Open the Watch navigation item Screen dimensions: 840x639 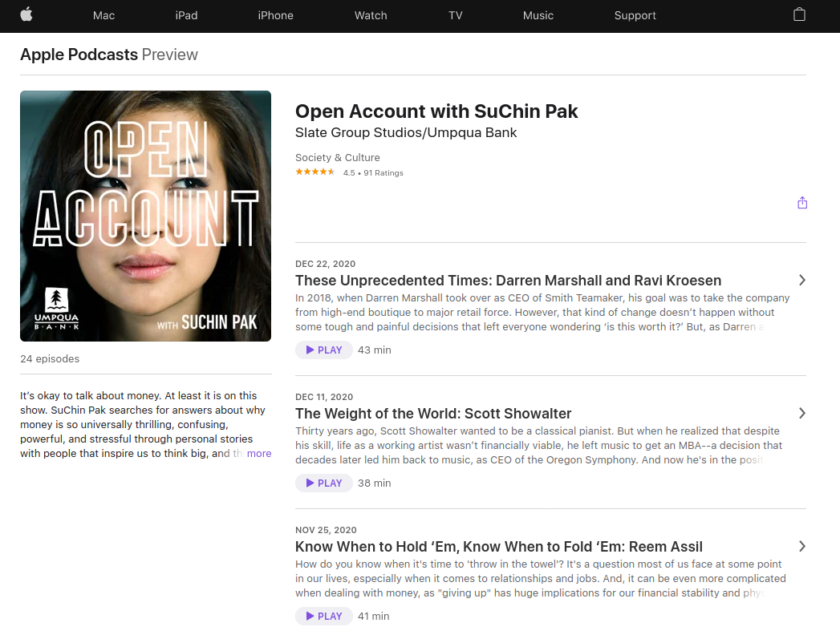(x=371, y=15)
